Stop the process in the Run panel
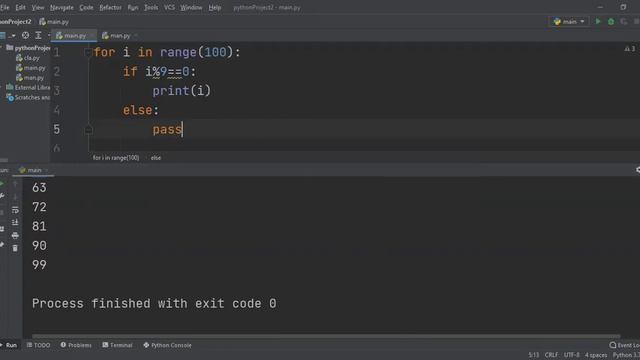Image resolution: width=640 pixels, height=360 pixels. pyautogui.click(x=2, y=212)
